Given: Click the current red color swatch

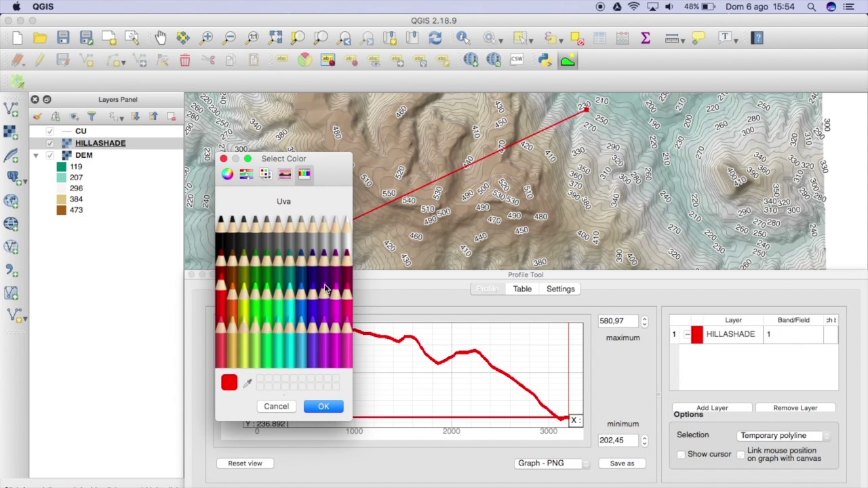Looking at the screenshot, I should pos(229,383).
